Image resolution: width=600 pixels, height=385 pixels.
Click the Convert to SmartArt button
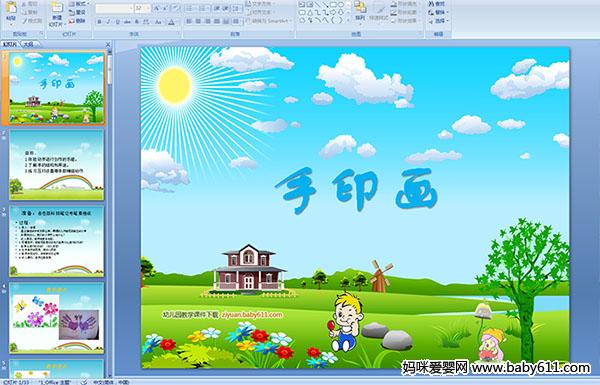click(x=269, y=21)
